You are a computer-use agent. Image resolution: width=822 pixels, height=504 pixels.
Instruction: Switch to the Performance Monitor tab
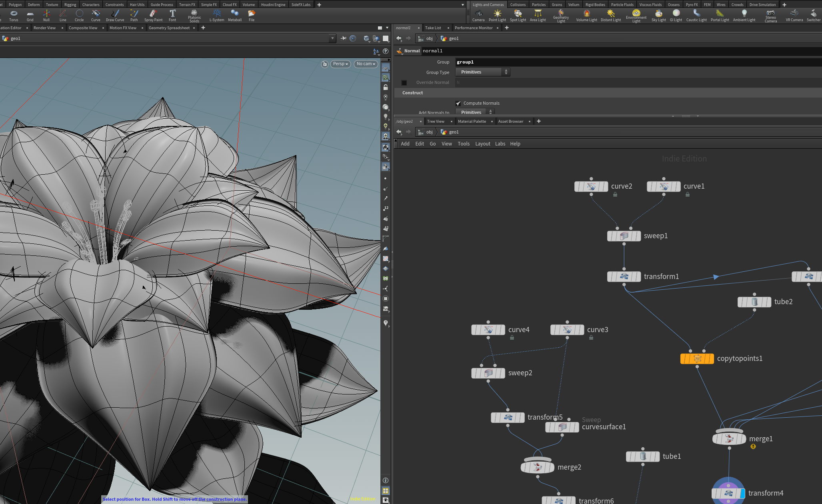point(474,28)
